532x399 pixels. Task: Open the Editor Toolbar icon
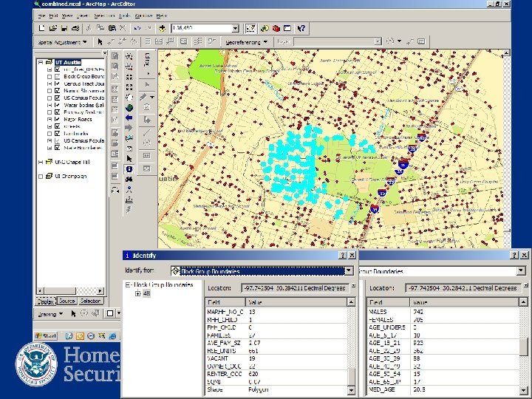pyautogui.click(x=250, y=29)
